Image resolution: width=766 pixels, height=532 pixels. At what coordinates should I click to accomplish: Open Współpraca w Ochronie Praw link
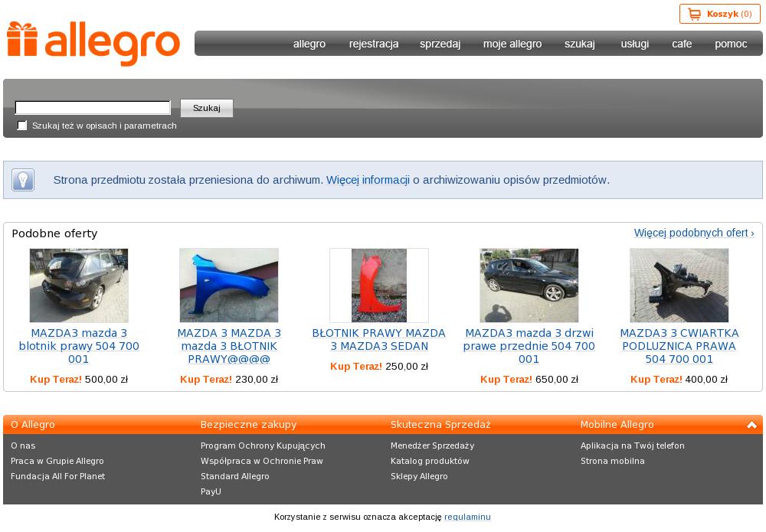262,461
